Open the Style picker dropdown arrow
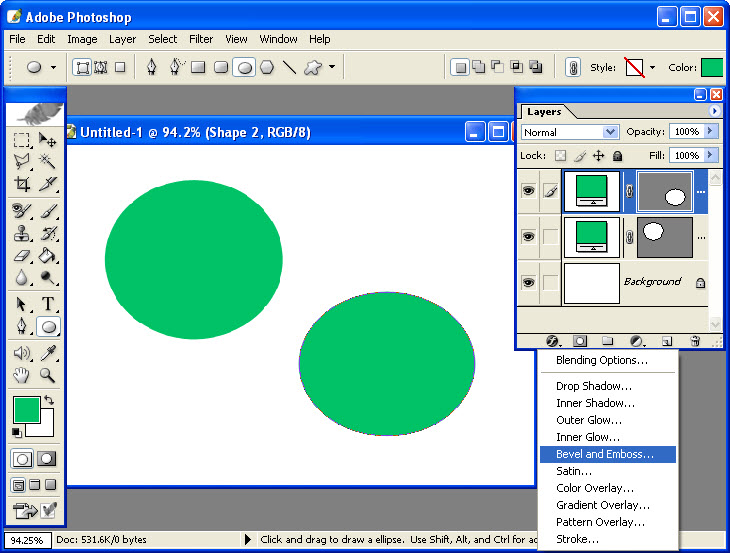Screen dimensions: 730x553 point(653,68)
